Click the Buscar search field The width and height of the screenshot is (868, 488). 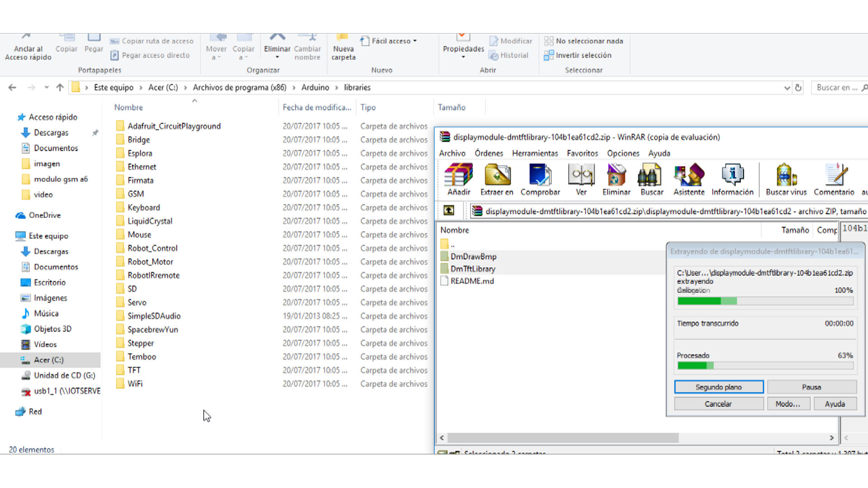(x=836, y=88)
